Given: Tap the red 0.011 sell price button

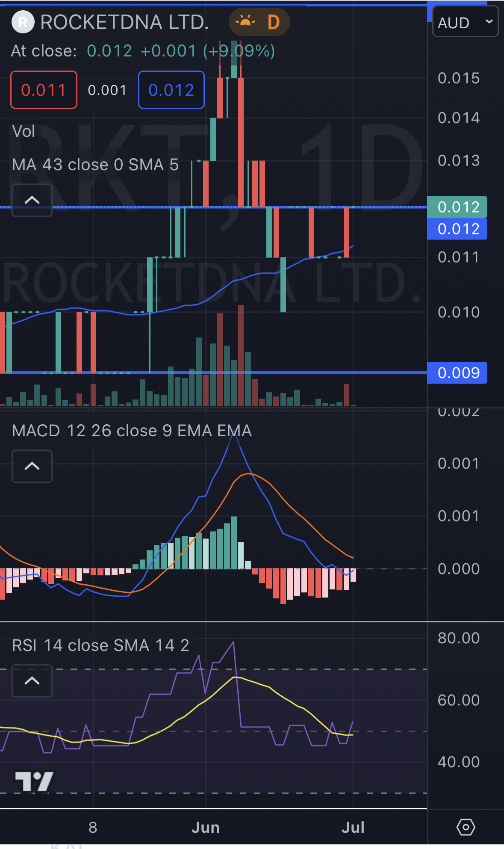Looking at the screenshot, I should [x=44, y=90].
